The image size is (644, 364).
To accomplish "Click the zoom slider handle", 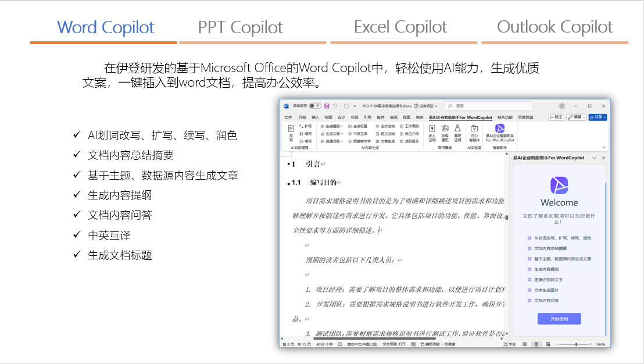I will 576,344.
